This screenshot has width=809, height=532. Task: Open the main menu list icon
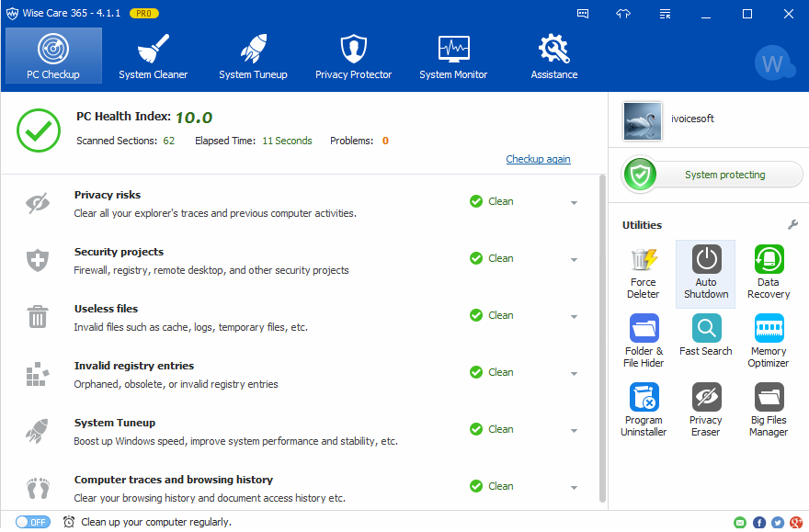(665, 14)
